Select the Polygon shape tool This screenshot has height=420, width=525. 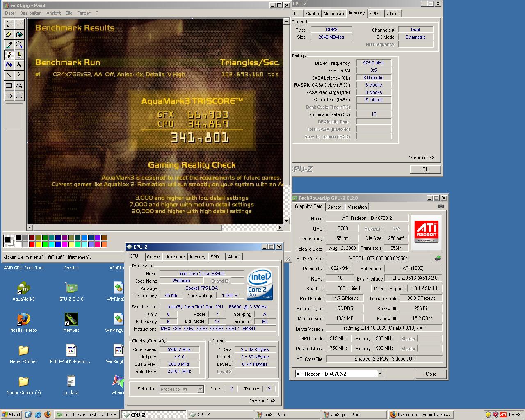pos(19,86)
